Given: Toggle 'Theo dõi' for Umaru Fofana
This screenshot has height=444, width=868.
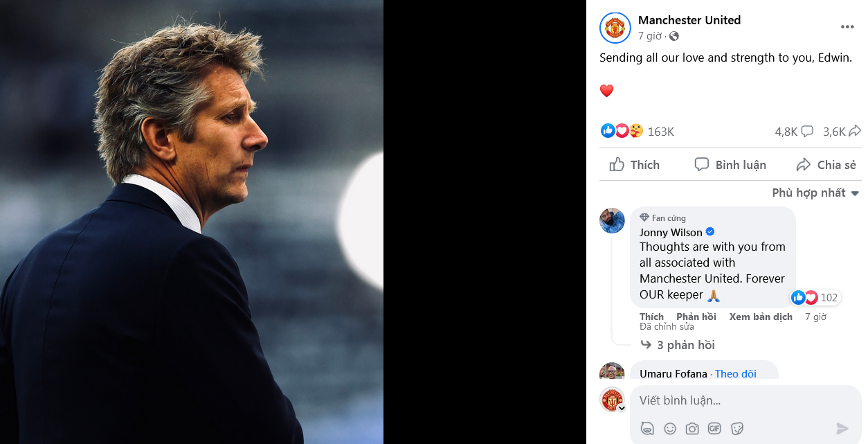Looking at the screenshot, I should coord(735,373).
